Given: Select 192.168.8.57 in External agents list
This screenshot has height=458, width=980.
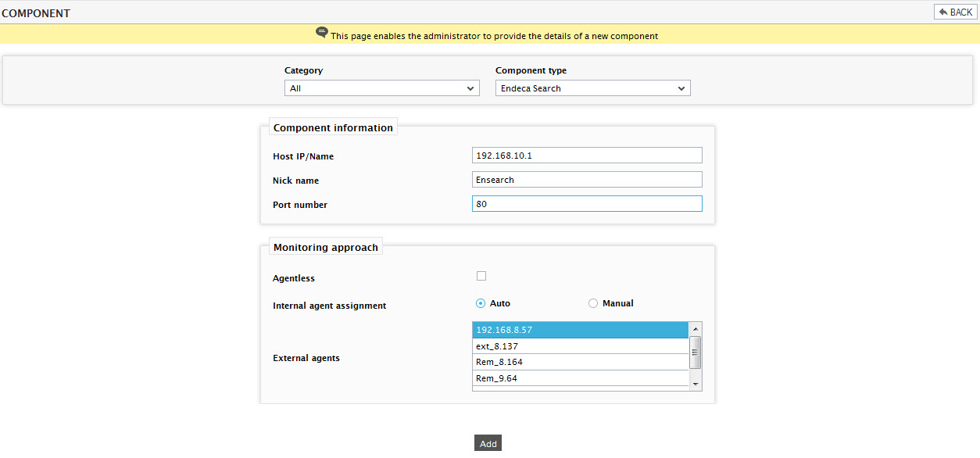Looking at the screenshot, I should (x=581, y=330).
